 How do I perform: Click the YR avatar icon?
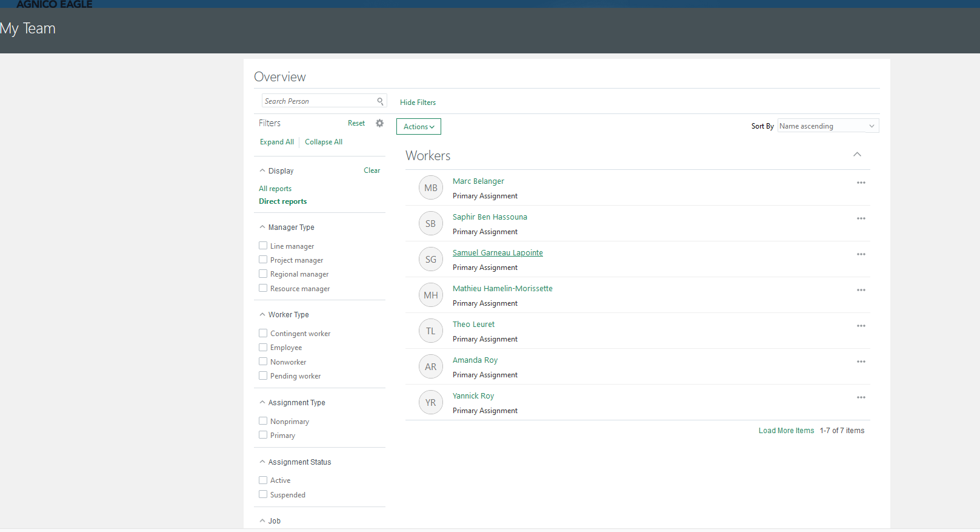[431, 402]
